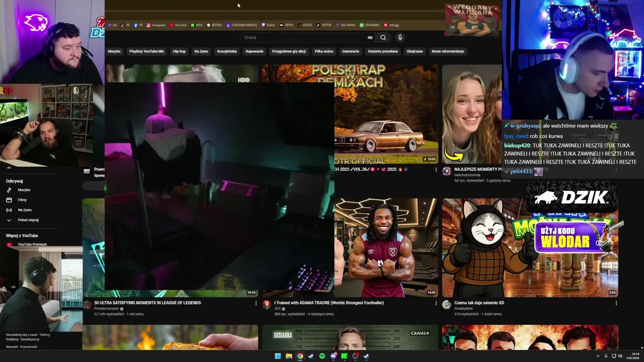This screenshot has height=362, width=644.
Task: Open options menu for Polski Rap remix video
Action: click(x=436, y=170)
